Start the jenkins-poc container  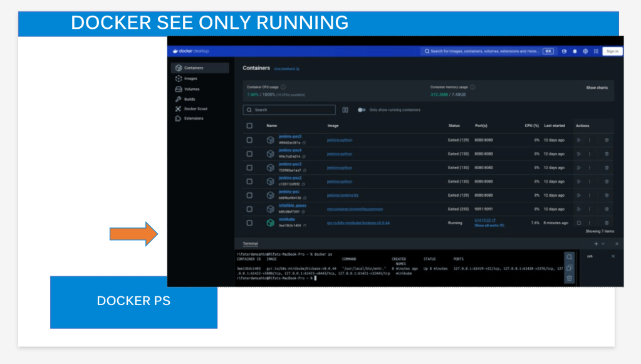(579, 195)
